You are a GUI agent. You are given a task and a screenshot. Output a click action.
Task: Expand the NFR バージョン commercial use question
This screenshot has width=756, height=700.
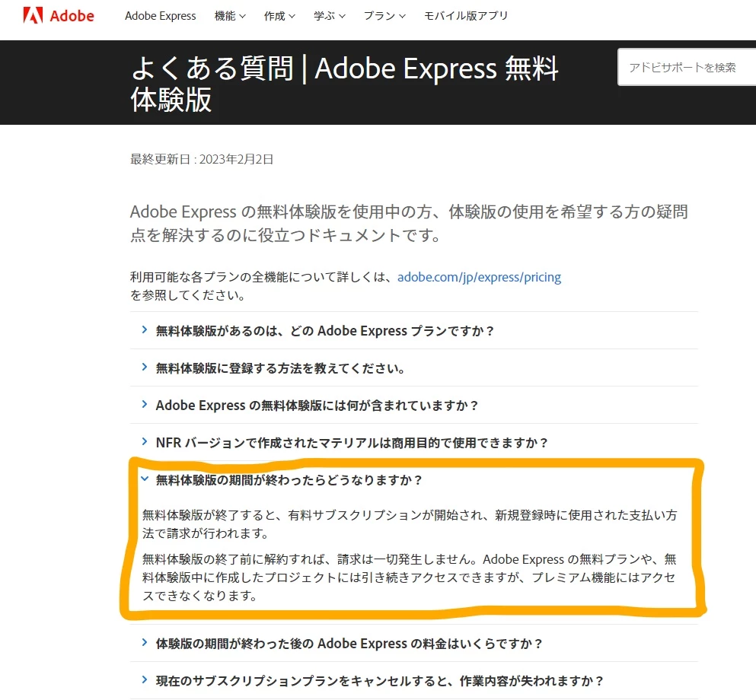point(413,442)
